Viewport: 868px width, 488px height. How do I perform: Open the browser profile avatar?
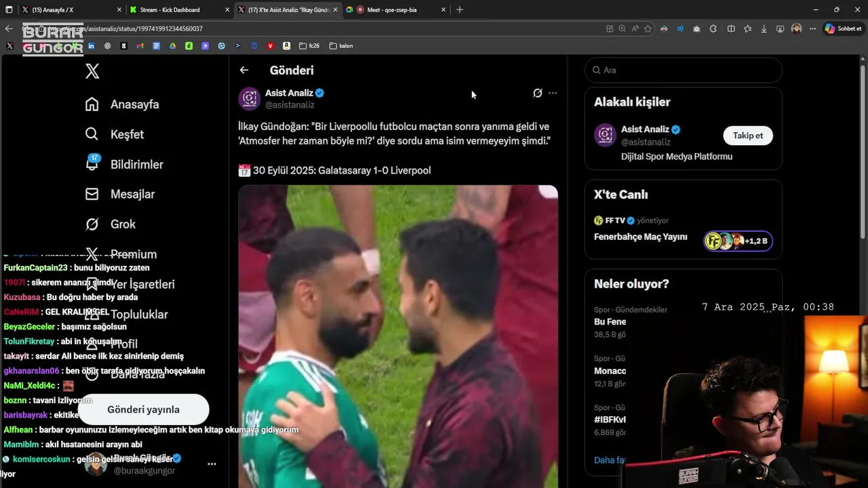[x=796, y=28]
